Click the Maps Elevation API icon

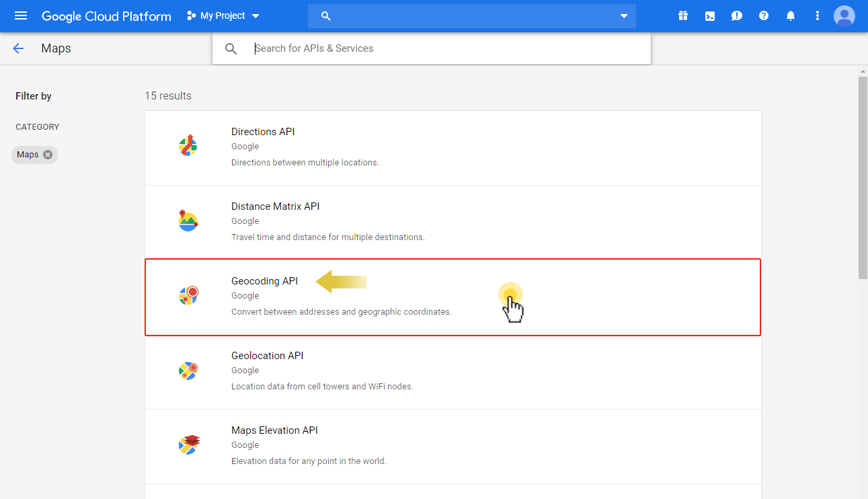click(x=189, y=444)
